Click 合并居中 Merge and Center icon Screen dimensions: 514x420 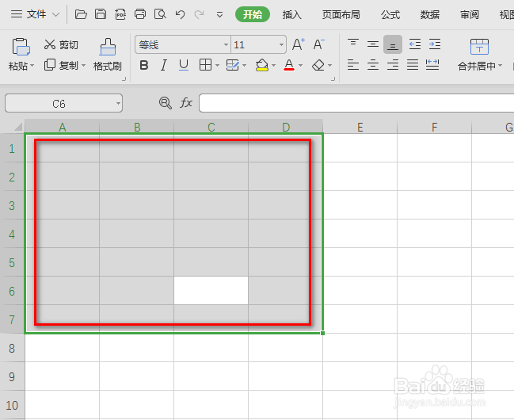click(479, 47)
